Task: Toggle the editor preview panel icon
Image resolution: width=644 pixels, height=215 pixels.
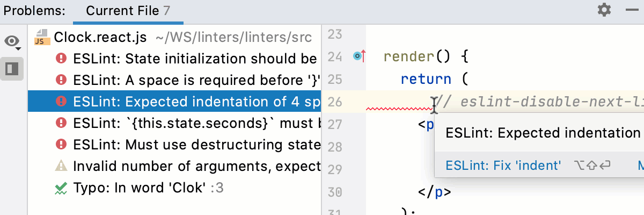Action: (x=12, y=69)
